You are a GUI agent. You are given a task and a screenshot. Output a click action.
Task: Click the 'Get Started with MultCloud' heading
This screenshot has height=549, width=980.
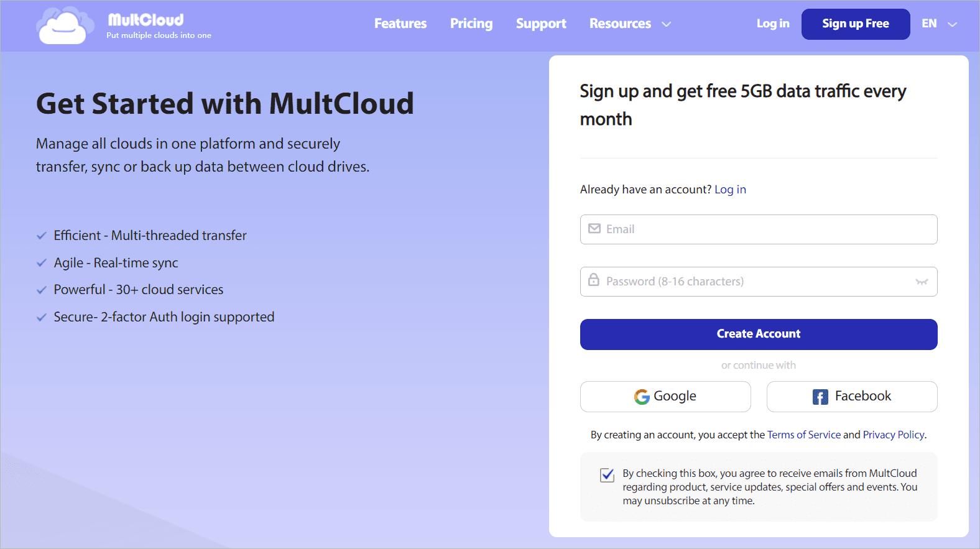pos(225,103)
